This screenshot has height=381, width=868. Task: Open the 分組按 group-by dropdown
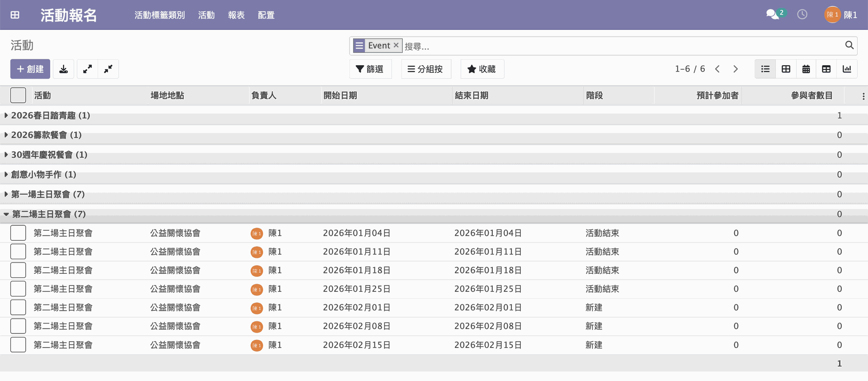[x=425, y=69]
